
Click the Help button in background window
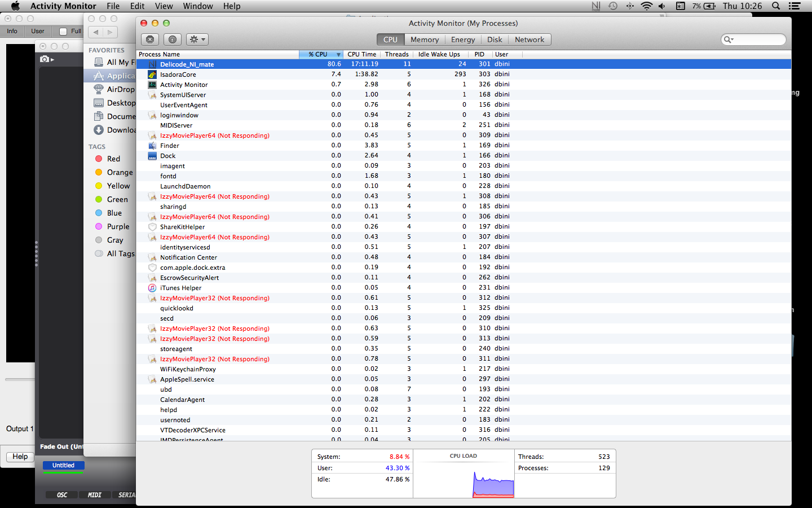point(20,457)
